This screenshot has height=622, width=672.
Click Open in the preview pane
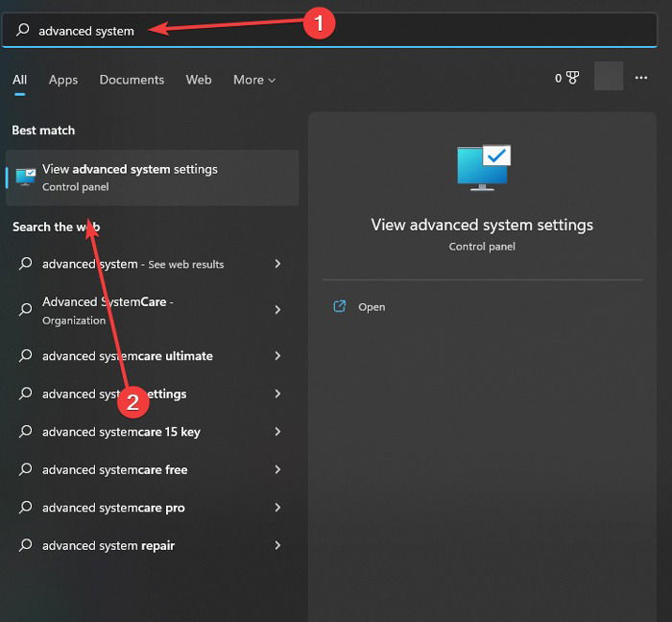pyautogui.click(x=372, y=307)
